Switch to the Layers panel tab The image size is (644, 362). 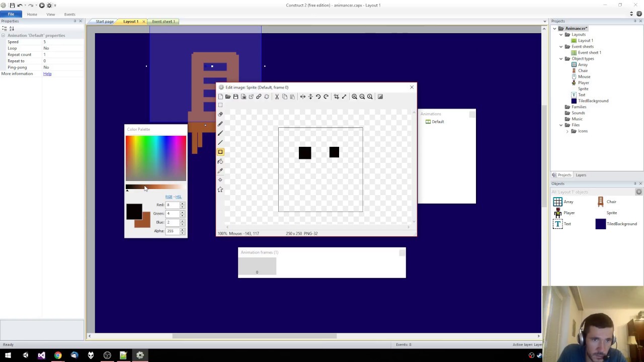pyautogui.click(x=581, y=175)
